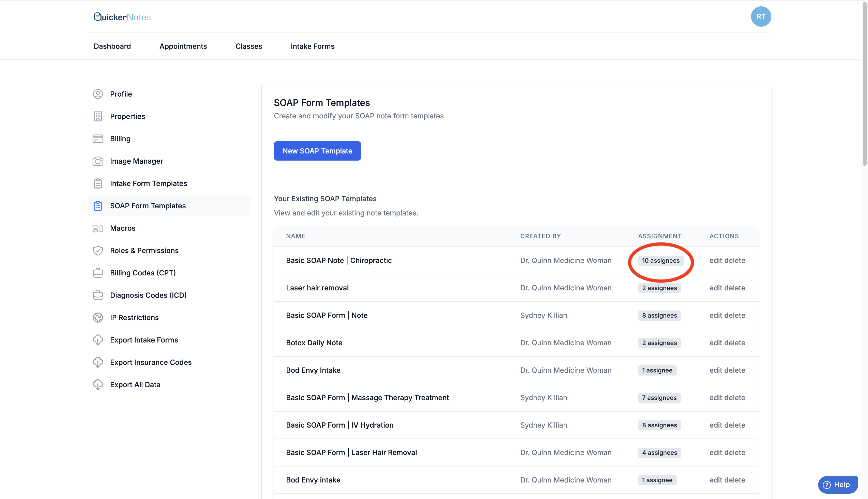Go to the Intake Forms tab
This screenshot has height=499, width=868.
point(312,46)
